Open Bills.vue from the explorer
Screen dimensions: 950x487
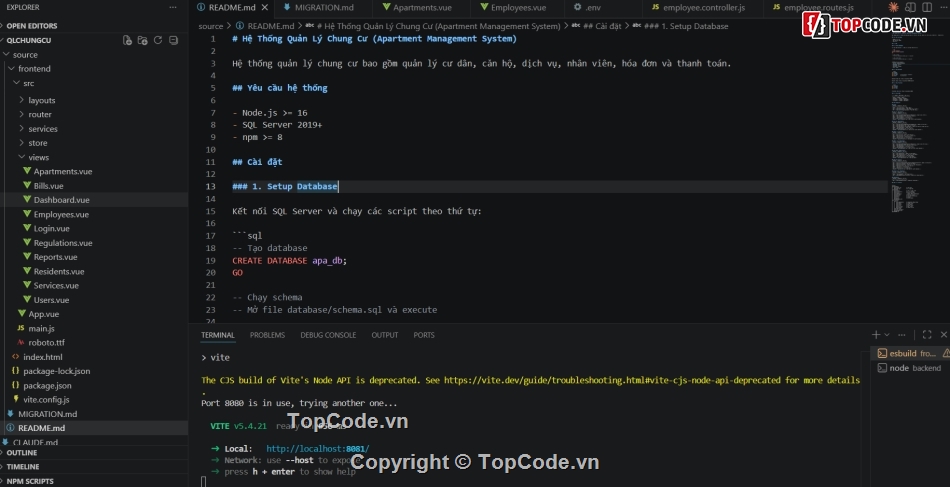point(48,185)
